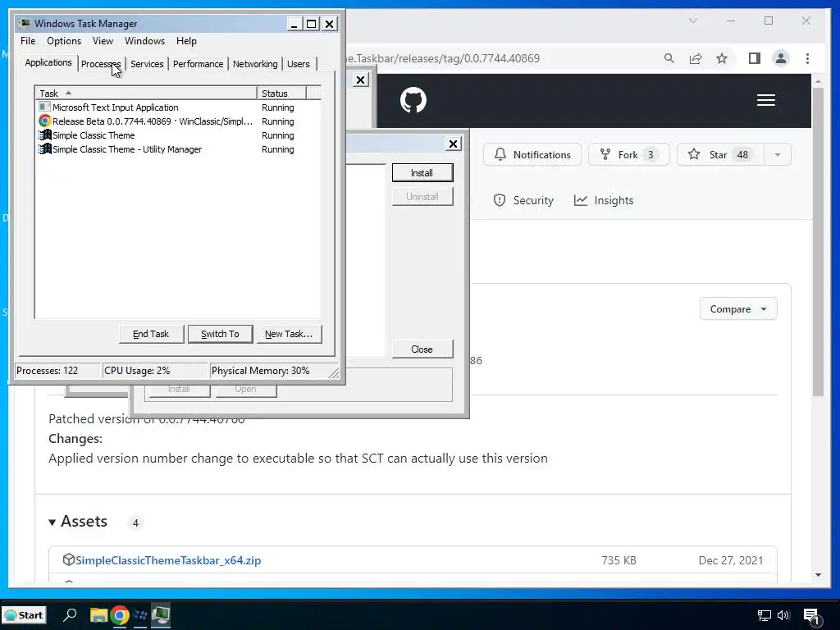Collapse the Assets section
This screenshot has width=840, height=630.
pos(78,521)
